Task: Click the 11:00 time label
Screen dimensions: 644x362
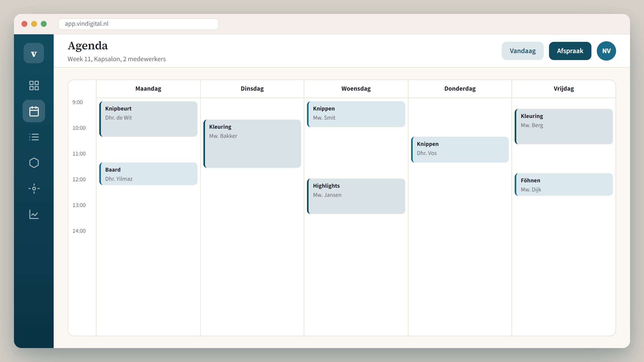Action: [x=79, y=154]
